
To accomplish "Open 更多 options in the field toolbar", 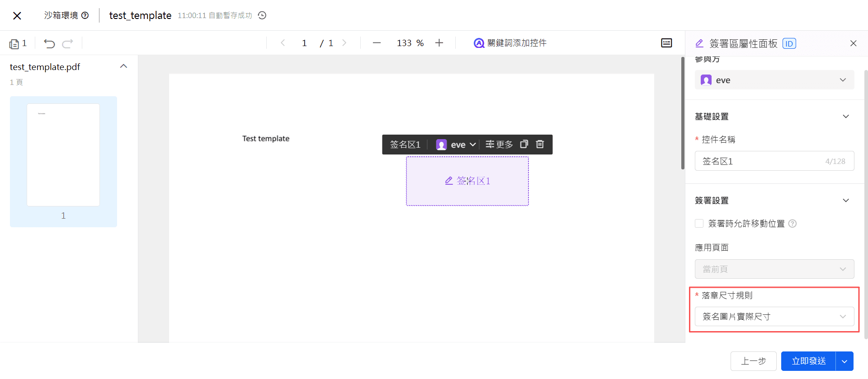I will coord(499,145).
